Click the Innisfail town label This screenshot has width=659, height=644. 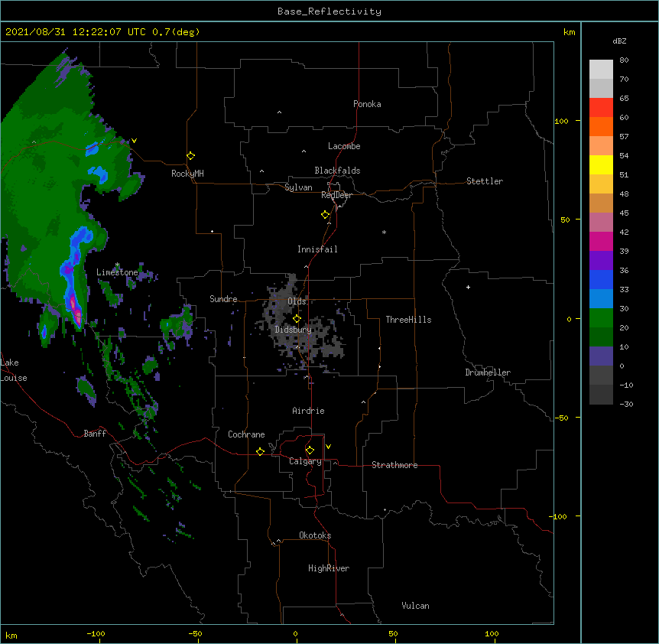pos(317,249)
